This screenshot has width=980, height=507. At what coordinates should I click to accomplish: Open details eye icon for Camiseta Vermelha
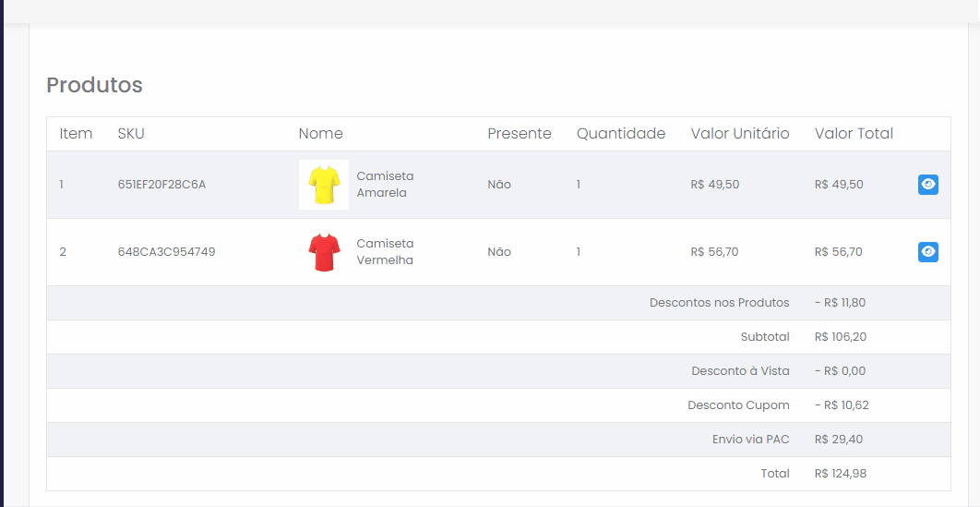click(x=928, y=252)
